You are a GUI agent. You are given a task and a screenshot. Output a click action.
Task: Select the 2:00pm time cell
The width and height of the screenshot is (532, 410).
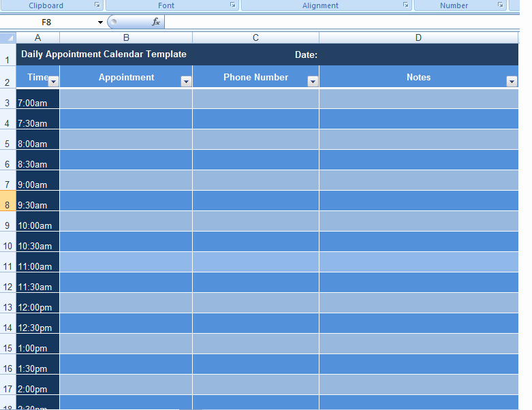(x=38, y=385)
